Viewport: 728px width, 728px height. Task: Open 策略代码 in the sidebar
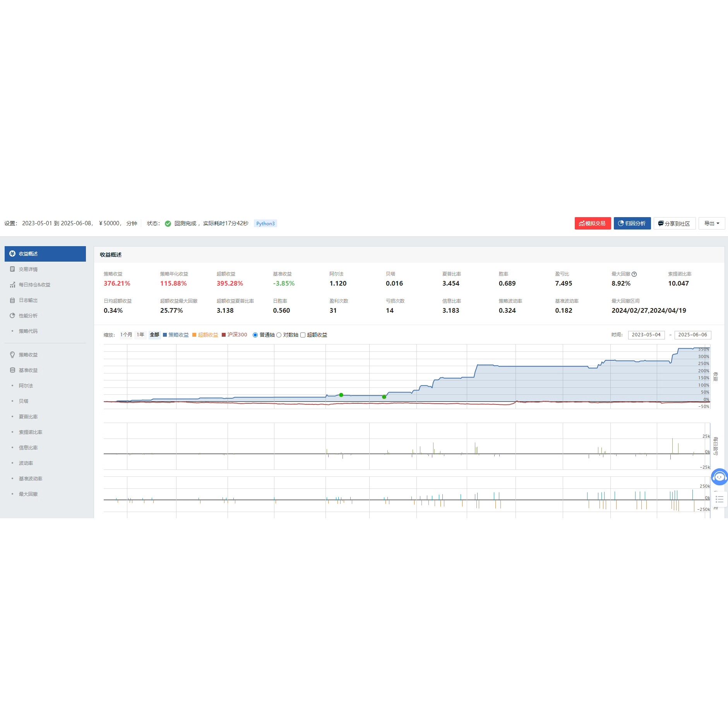[x=28, y=331]
